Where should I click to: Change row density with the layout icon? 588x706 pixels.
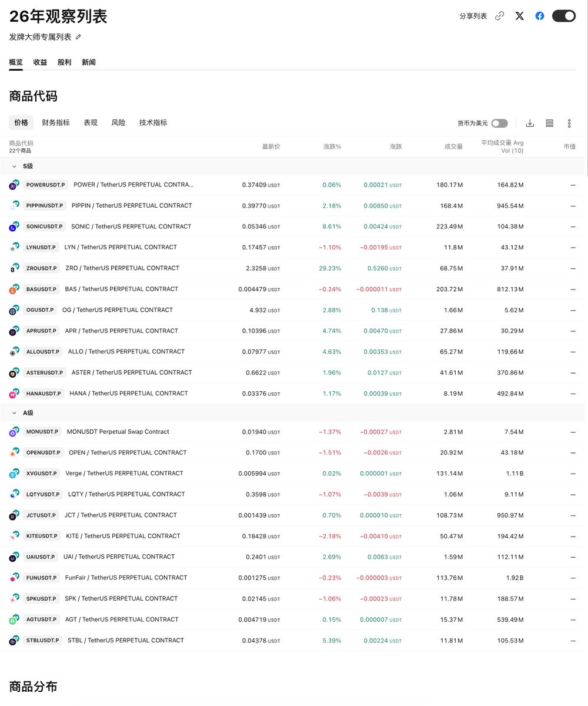(x=549, y=123)
